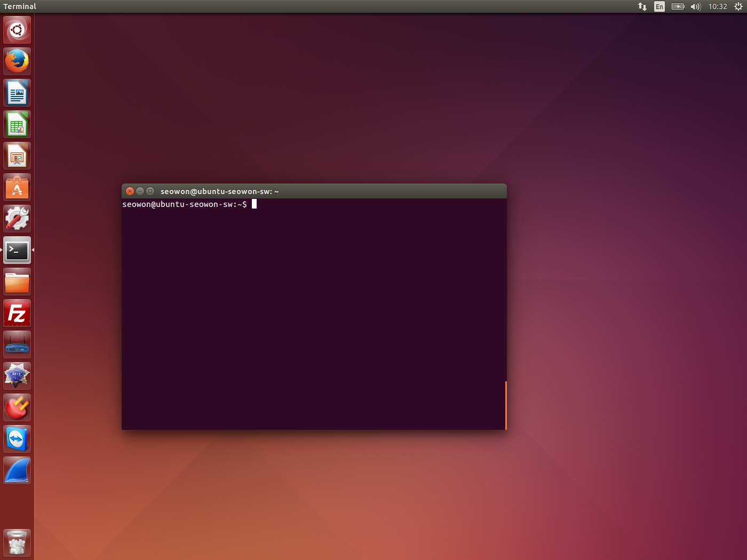Screen dimensions: 747x560
Task: Maximize the Terminal window
Action: 150,191
